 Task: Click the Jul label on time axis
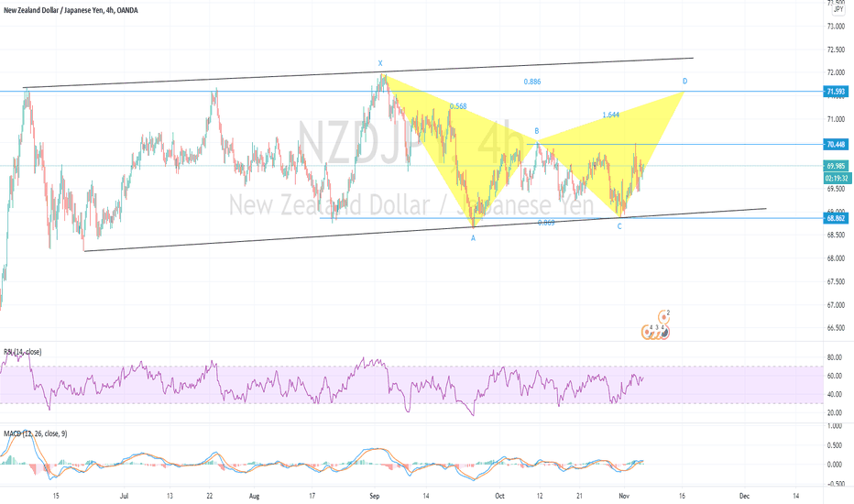pyautogui.click(x=124, y=496)
